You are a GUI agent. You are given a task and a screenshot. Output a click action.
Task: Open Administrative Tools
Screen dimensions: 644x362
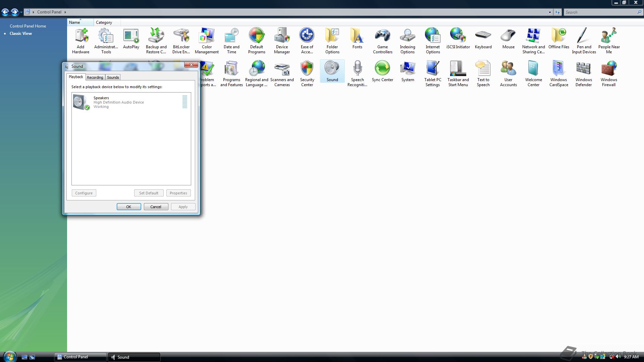[x=106, y=41]
